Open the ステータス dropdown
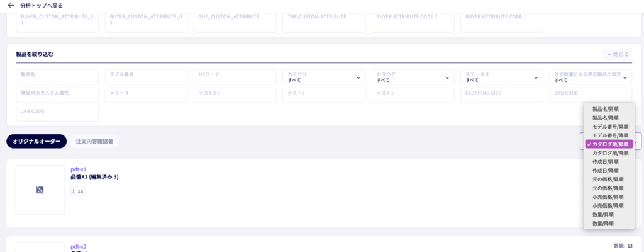This screenshot has height=252, width=644. coord(502,77)
